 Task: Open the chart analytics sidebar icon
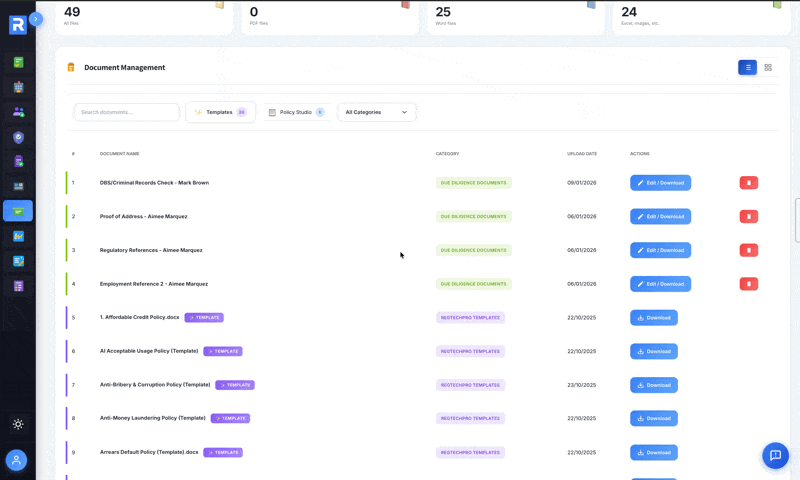coord(18,236)
